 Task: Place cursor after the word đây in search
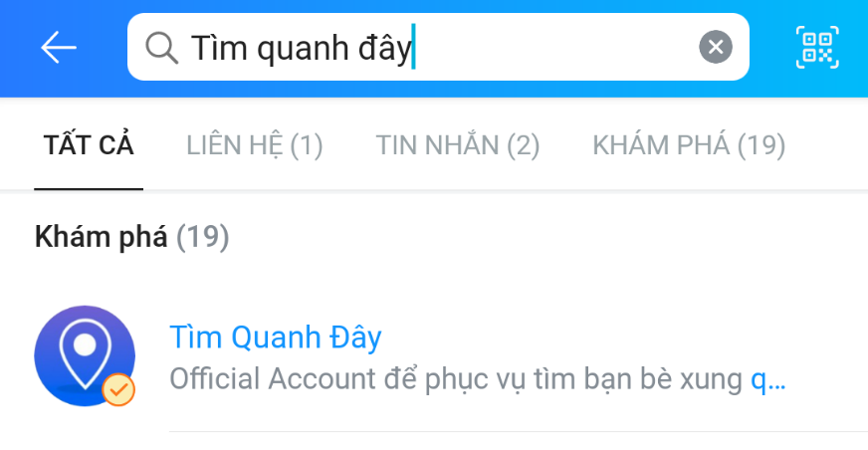click(x=413, y=47)
